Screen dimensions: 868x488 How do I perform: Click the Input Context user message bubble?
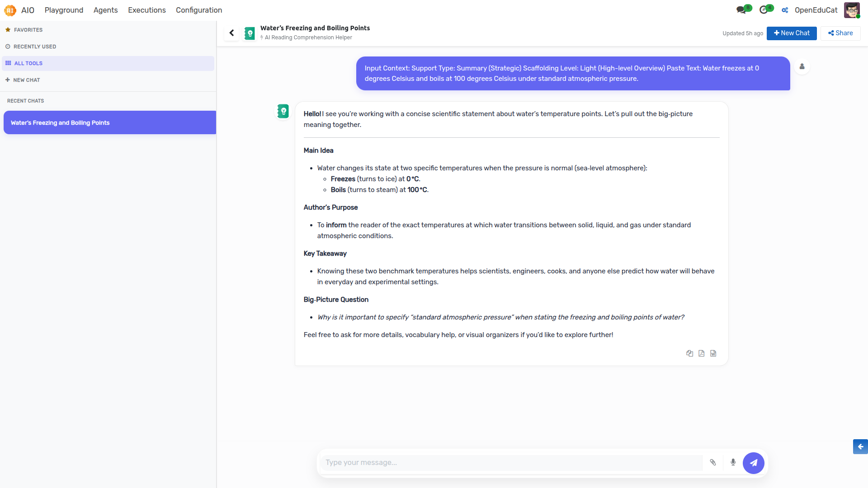click(573, 73)
